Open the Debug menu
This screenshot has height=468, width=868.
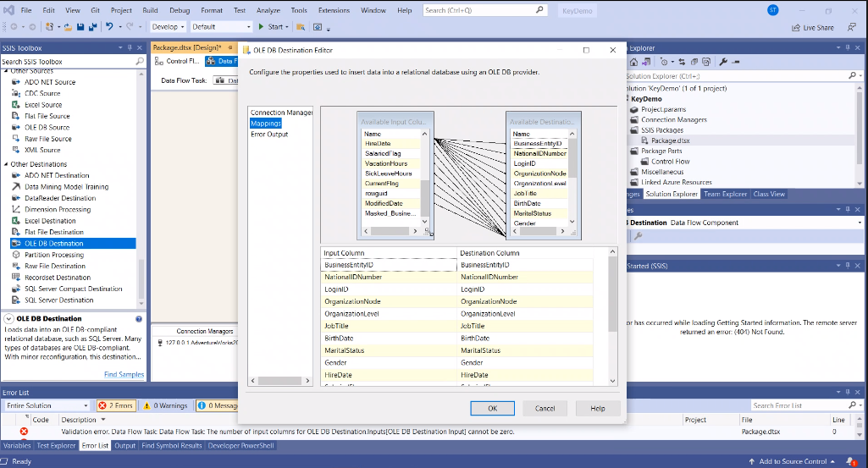[180, 10]
